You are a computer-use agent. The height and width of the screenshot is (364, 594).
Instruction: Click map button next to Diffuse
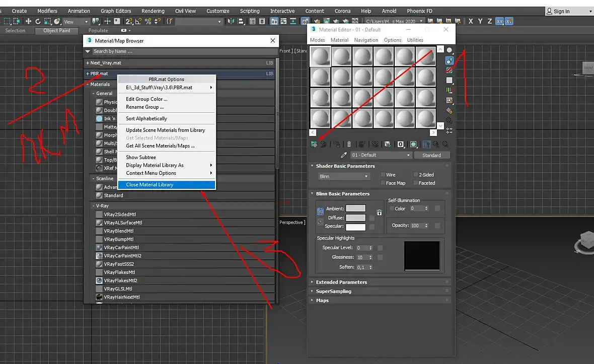tap(372, 218)
